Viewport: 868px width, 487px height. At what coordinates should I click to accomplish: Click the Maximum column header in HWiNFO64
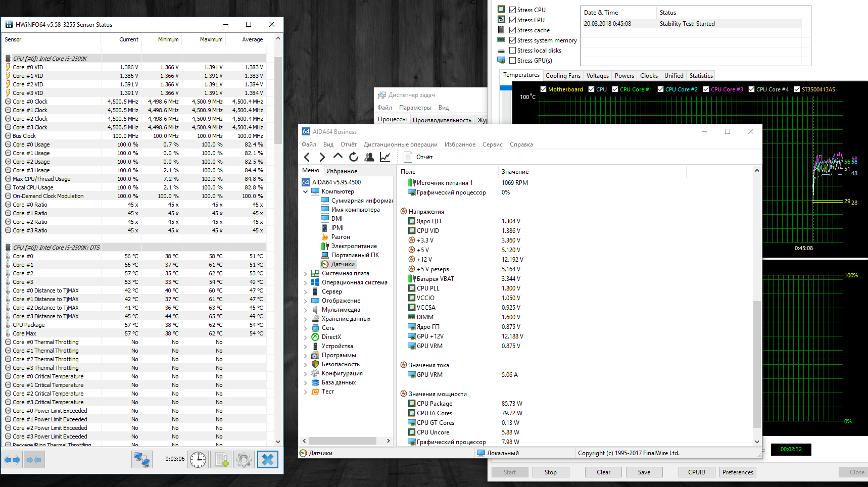click(x=204, y=39)
